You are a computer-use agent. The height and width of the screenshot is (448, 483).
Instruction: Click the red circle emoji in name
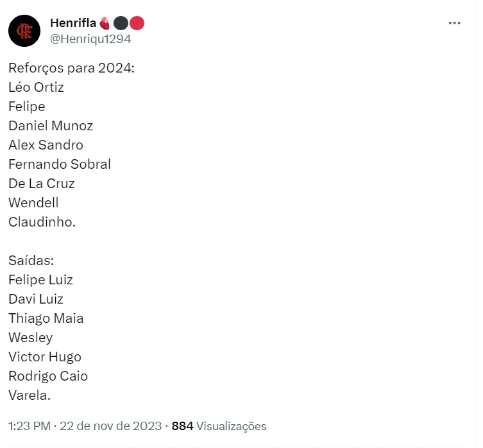(x=137, y=24)
